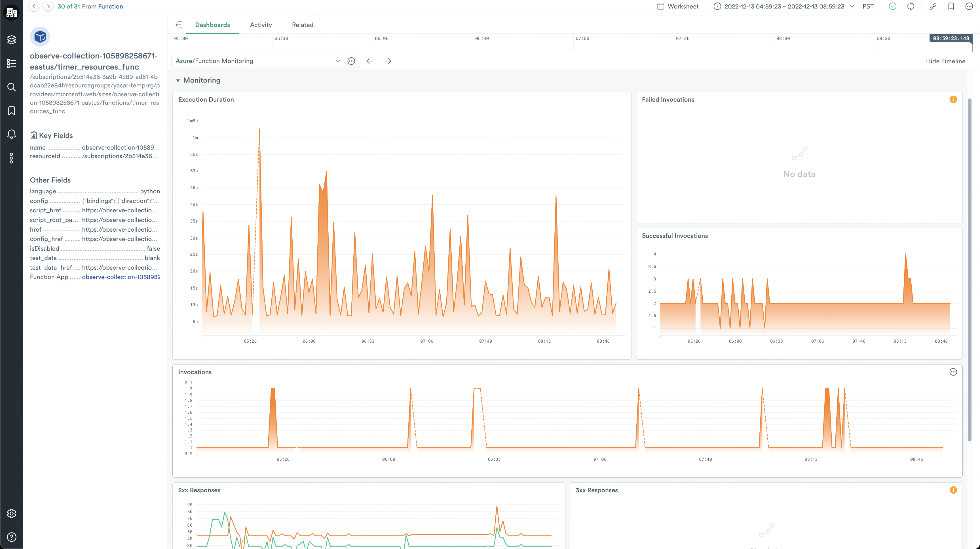Collapse the Monitoring section
The height and width of the screenshot is (549, 980).
178,80
